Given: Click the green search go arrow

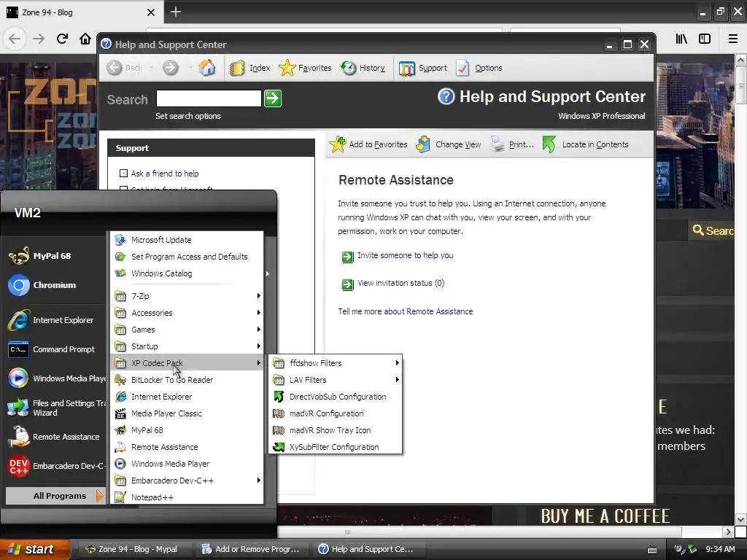Looking at the screenshot, I should click(x=273, y=98).
